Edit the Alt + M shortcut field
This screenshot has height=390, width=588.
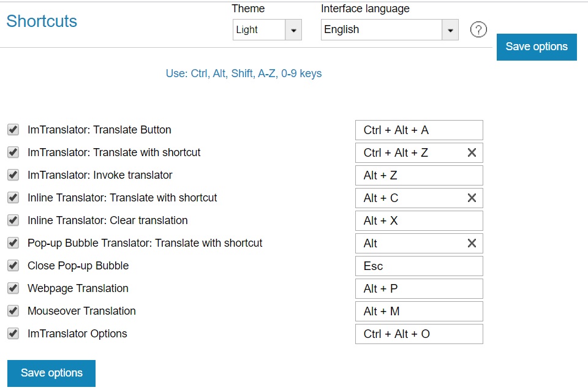tap(419, 311)
